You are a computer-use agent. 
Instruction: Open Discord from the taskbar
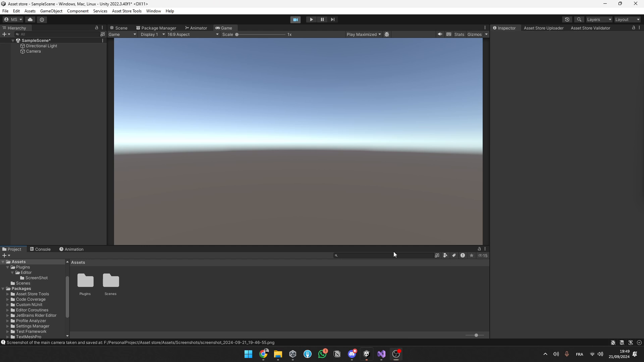(352, 354)
